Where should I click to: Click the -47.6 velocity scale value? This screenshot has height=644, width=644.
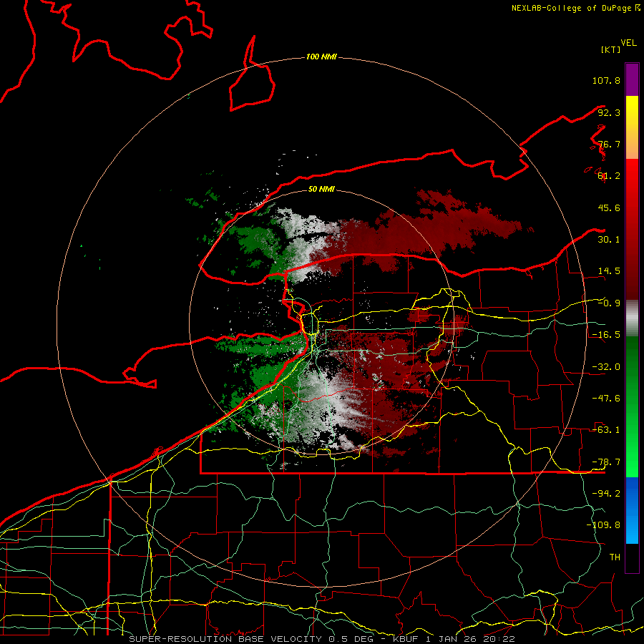click(606, 399)
